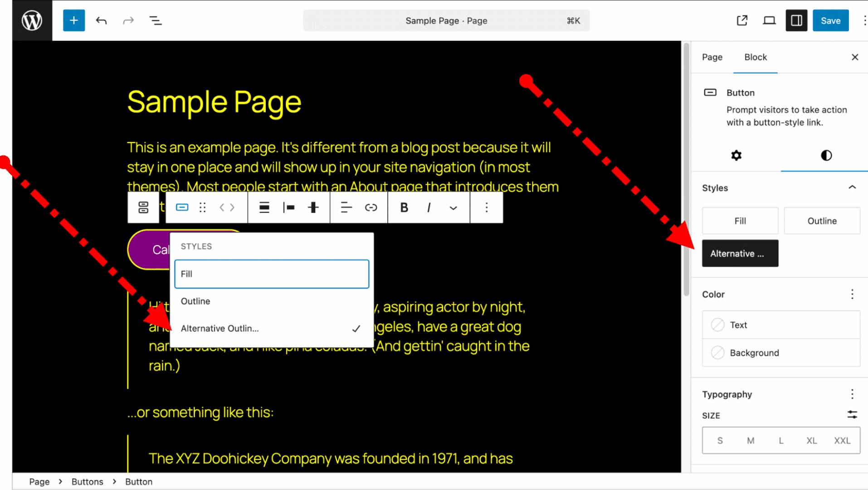
Task: Click the Undo arrow icon
Action: [x=101, y=20]
